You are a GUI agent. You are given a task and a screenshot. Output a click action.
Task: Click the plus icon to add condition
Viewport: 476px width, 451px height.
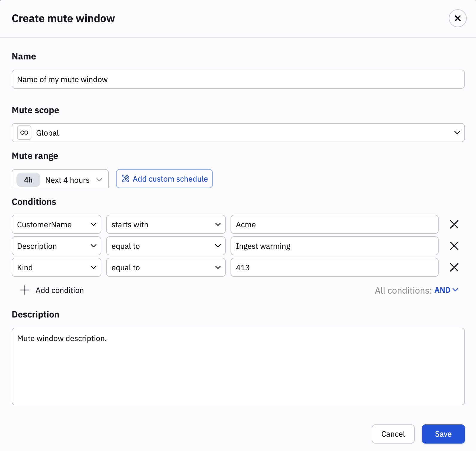(25, 290)
